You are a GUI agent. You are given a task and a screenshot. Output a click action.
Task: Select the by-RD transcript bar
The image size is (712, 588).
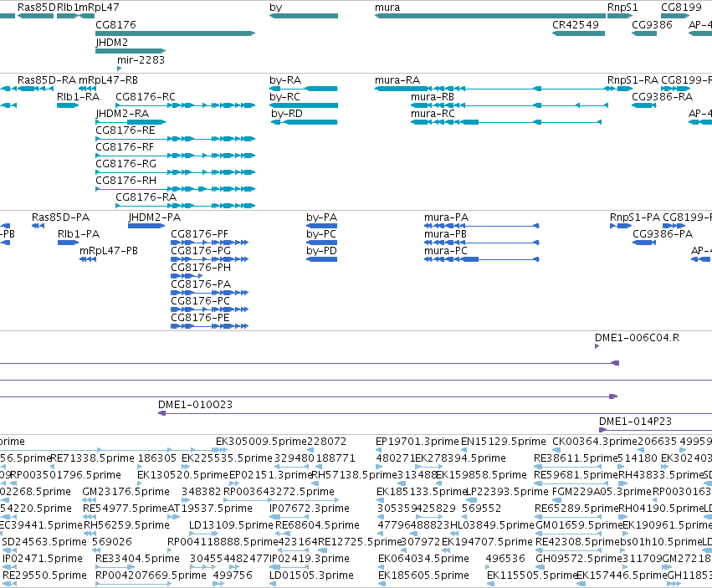pos(305,122)
